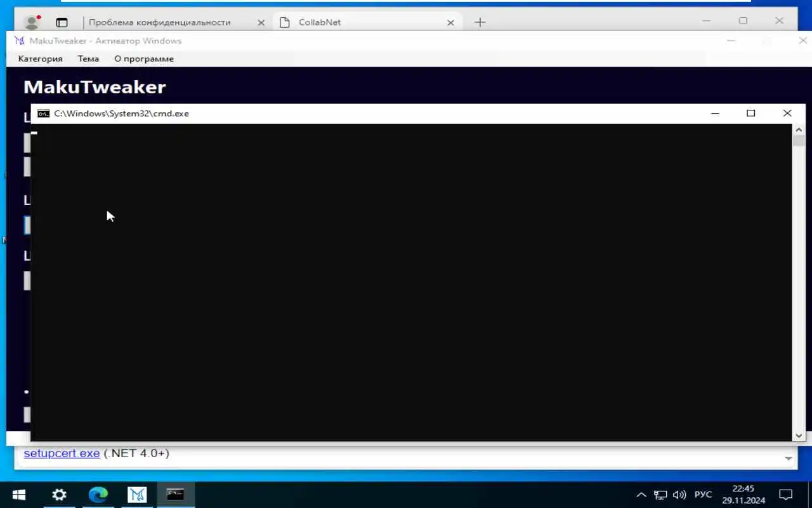Minimize the MakuTweaker window

tap(731, 41)
